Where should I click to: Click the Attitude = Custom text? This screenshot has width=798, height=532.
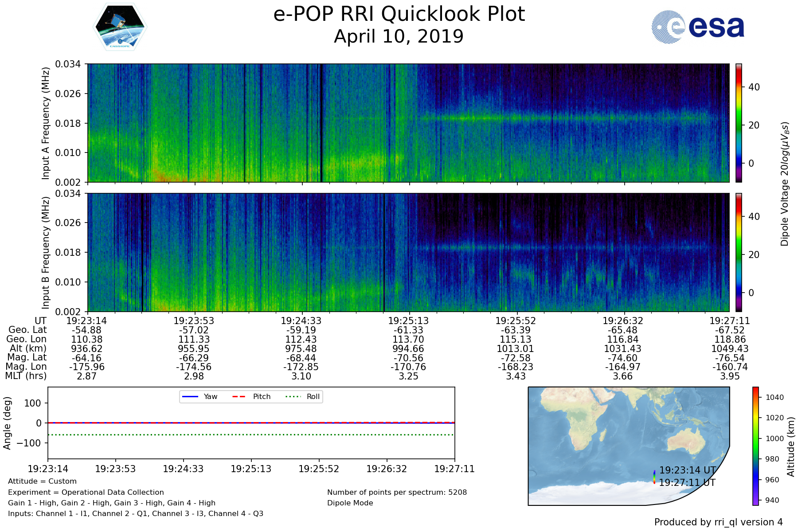(42, 481)
